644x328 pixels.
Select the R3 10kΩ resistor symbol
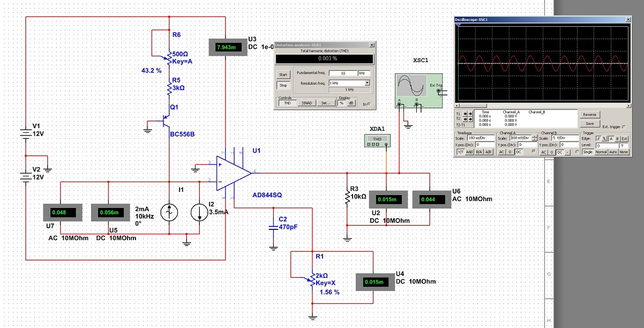347,196
